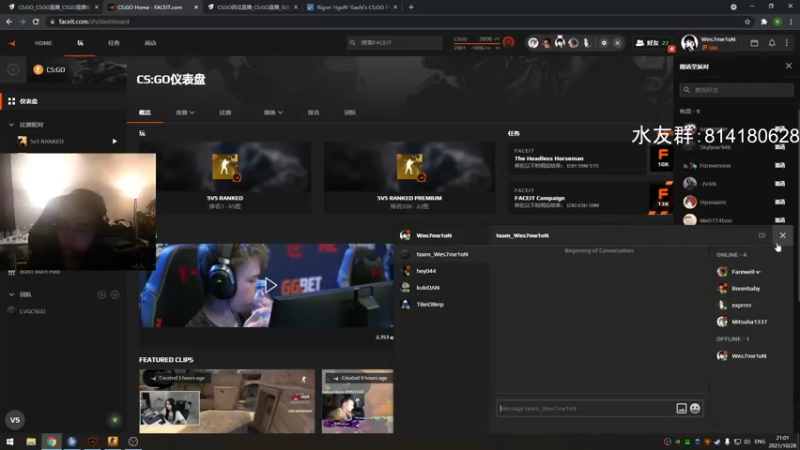The width and height of the screenshot is (800, 450).
Task: Attach an image using chat image icon
Action: point(681,408)
